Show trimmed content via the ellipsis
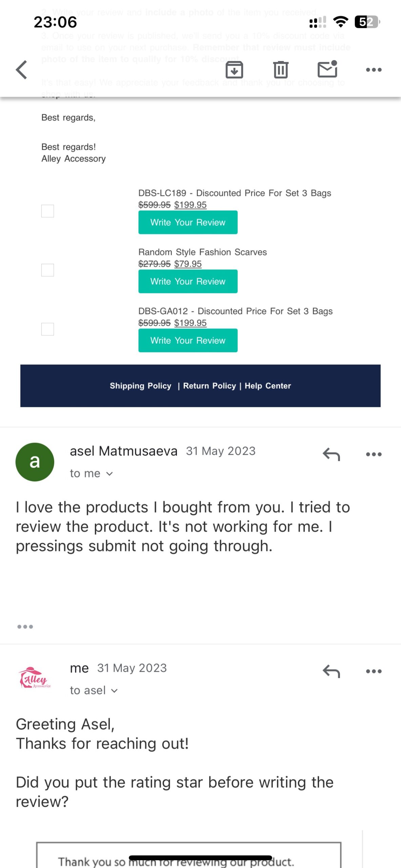The height and width of the screenshot is (868, 401). pos(25,626)
